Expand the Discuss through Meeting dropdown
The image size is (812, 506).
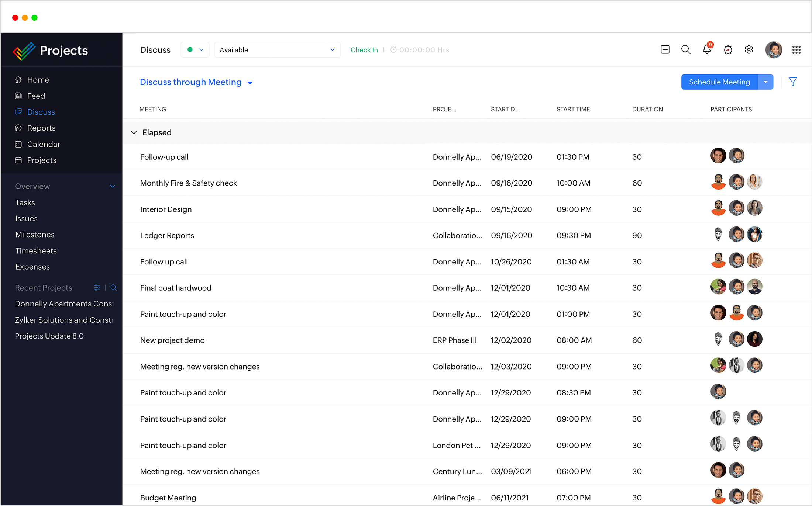pyautogui.click(x=250, y=82)
